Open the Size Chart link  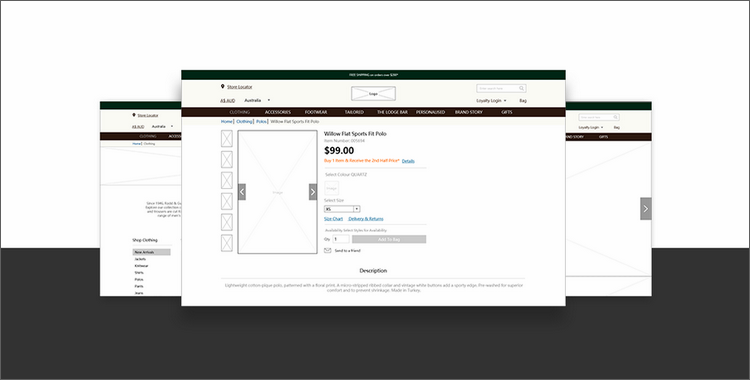point(333,219)
